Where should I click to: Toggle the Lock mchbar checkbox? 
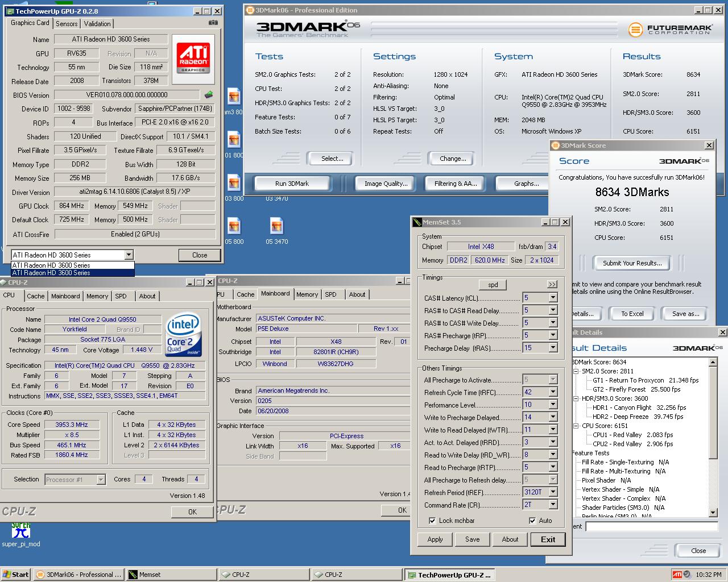tap(432, 521)
